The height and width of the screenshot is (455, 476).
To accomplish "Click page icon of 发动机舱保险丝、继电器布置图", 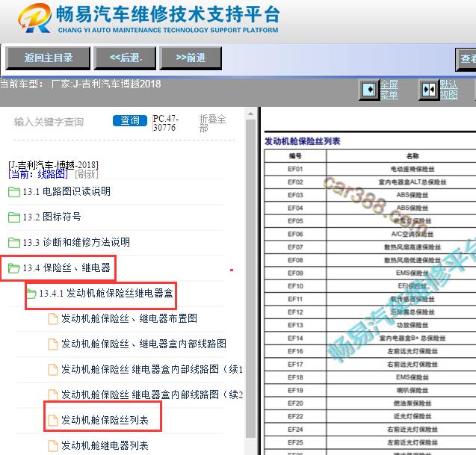I will pos(53,319).
